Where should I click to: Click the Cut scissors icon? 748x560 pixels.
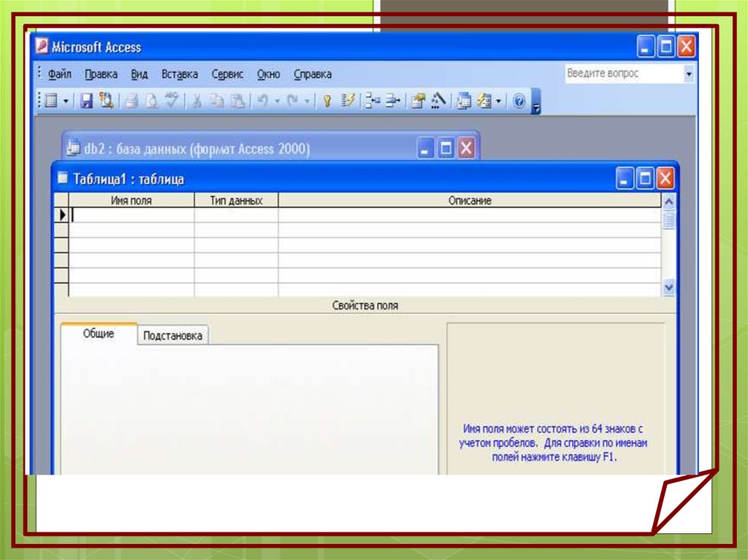[x=196, y=101]
